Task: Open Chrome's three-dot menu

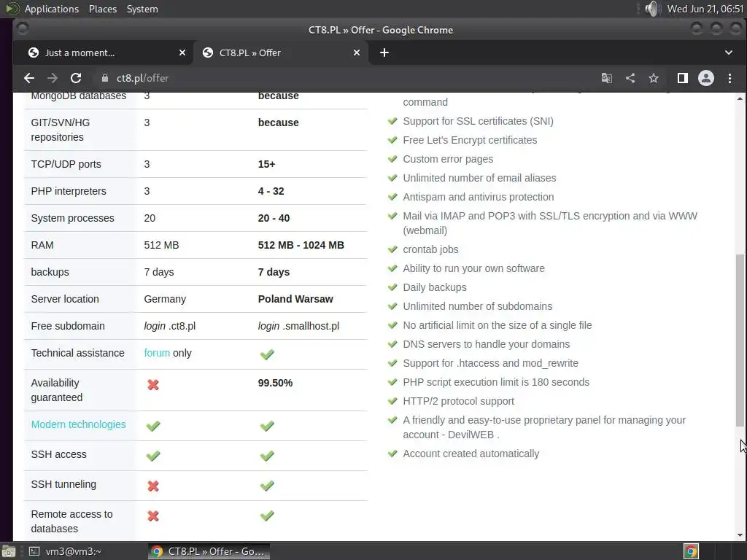Action: pos(729,78)
